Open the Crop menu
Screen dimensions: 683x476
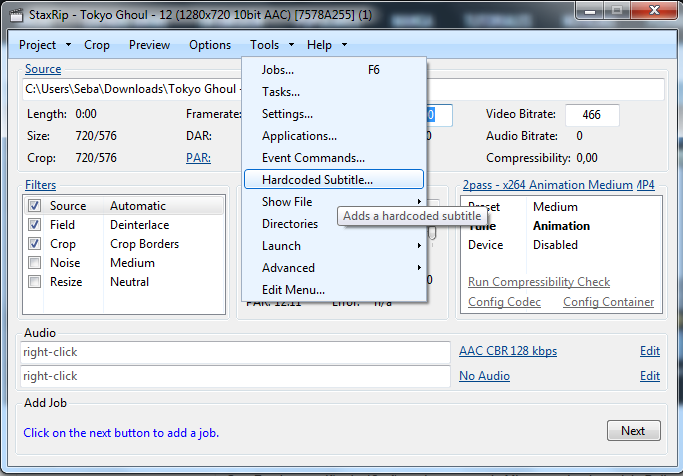pyautogui.click(x=97, y=45)
